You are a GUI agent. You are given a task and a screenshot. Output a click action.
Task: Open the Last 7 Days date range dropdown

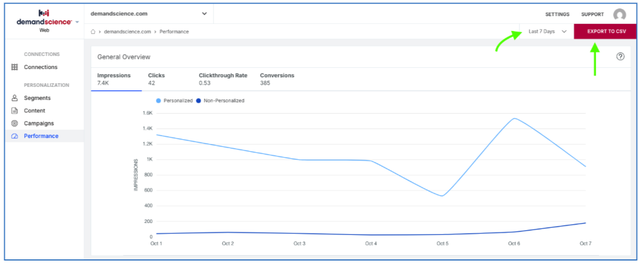[547, 32]
